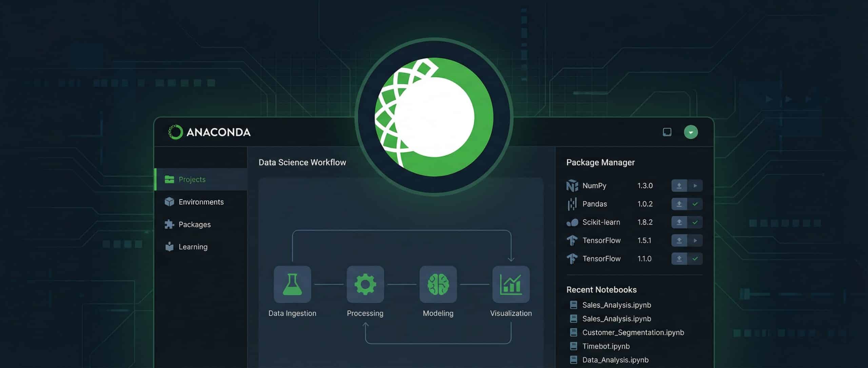Select the Processing gear icon
This screenshot has height=368, width=868.
tap(365, 284)
